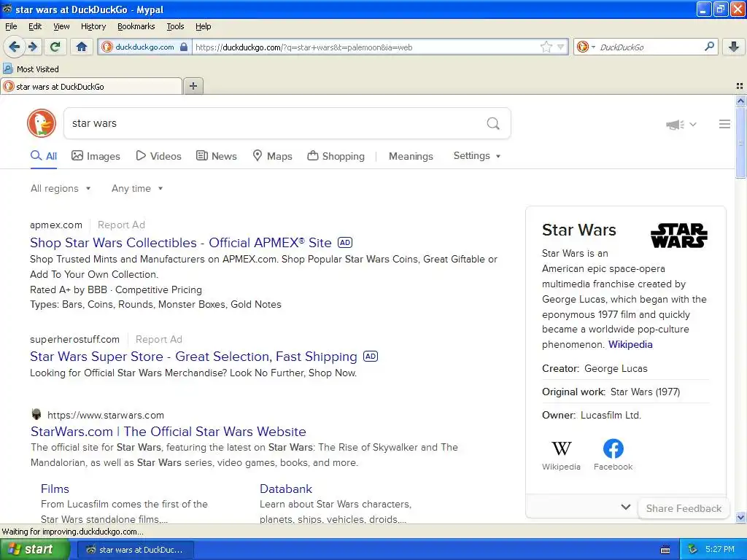Open Shop Star Wars Collectibles APMEX link
This screenshot has height=560, width=747.
coord(181,242)
